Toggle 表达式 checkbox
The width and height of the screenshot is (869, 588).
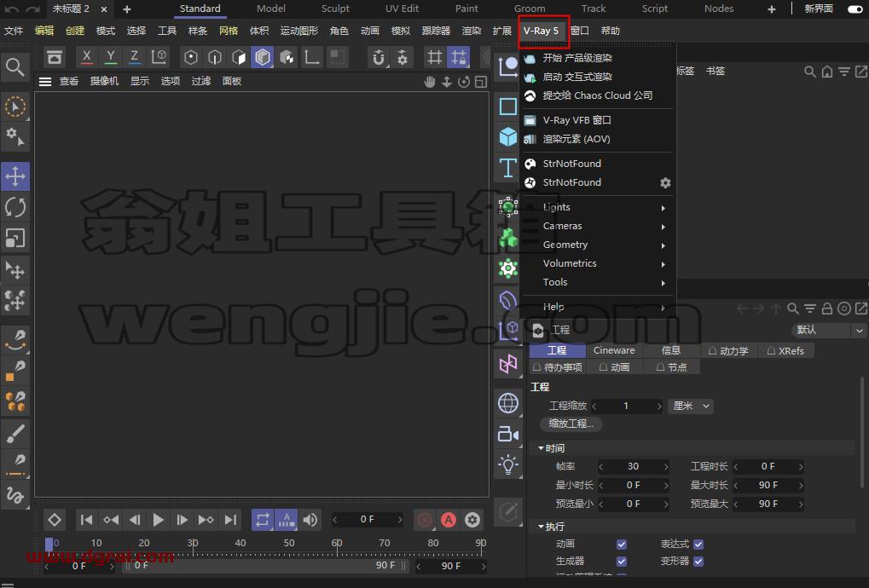coord(698,545)
